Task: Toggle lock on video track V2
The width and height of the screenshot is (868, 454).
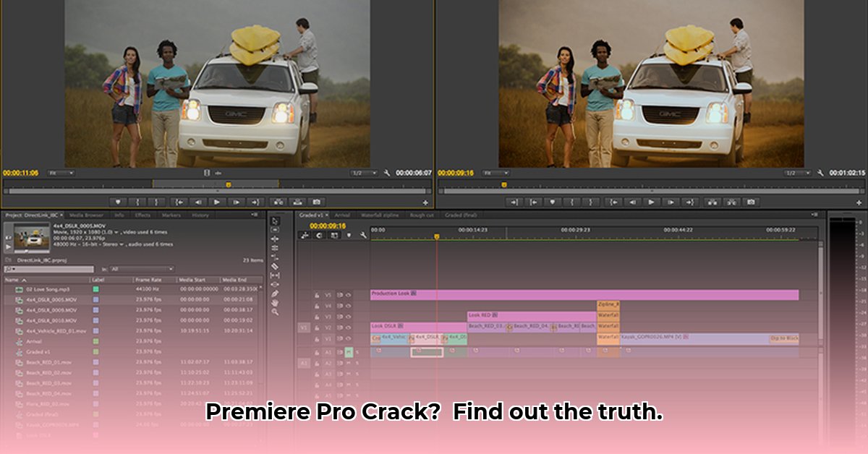Action: tap(318, 327)
